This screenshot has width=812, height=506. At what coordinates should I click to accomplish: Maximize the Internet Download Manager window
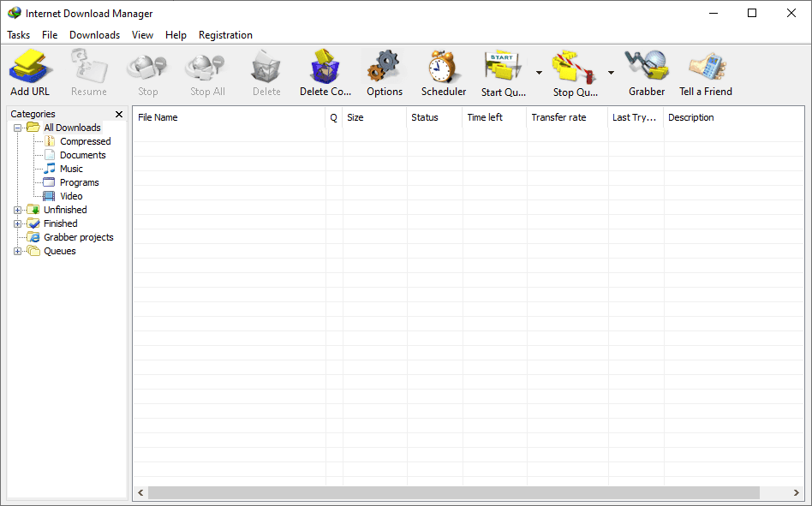752,13
